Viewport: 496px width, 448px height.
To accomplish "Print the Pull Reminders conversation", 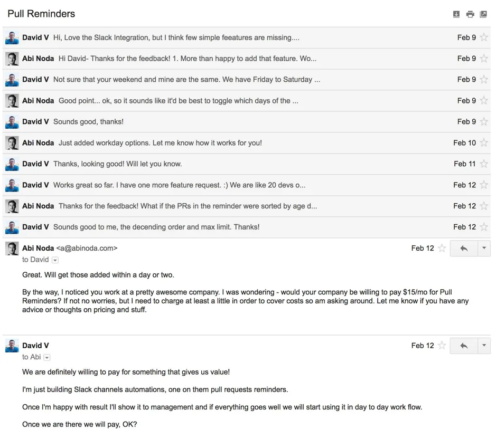I will click(x=470, y=14).
